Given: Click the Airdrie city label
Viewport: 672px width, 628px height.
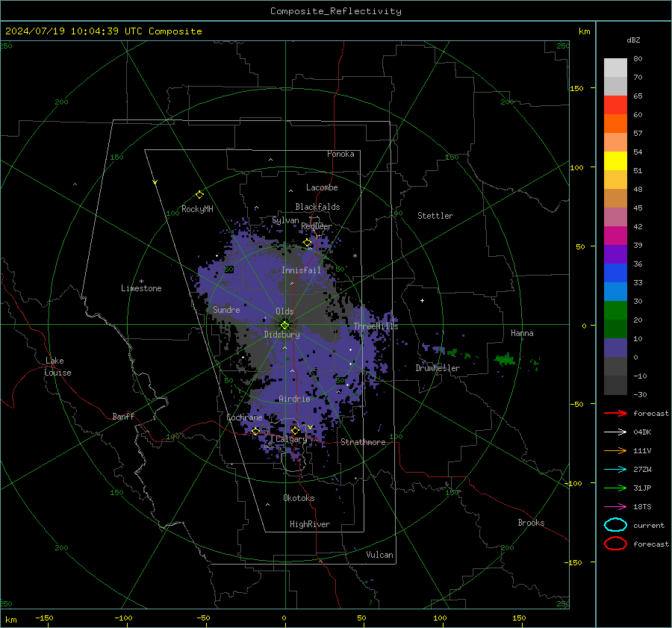Looking at the screenshot, I should click(294, 399).
